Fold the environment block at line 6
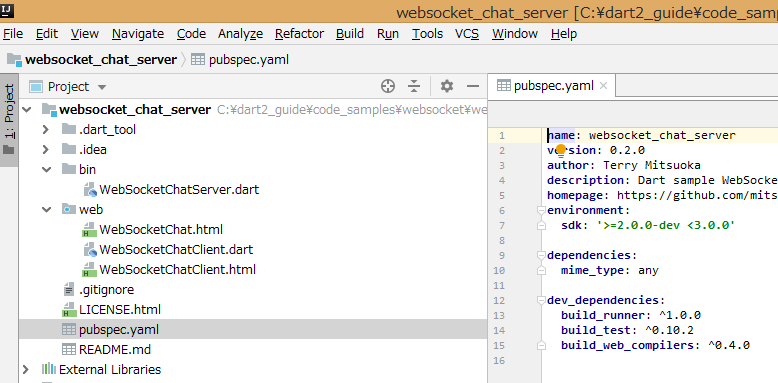778x383 pixels. click(541, 210)
